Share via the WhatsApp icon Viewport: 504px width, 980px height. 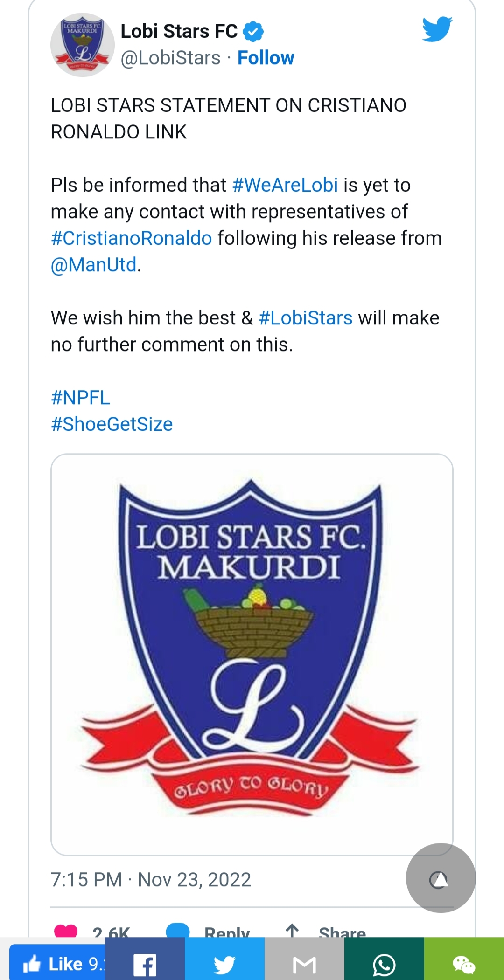pyautogui.click(x=384, y=963)
